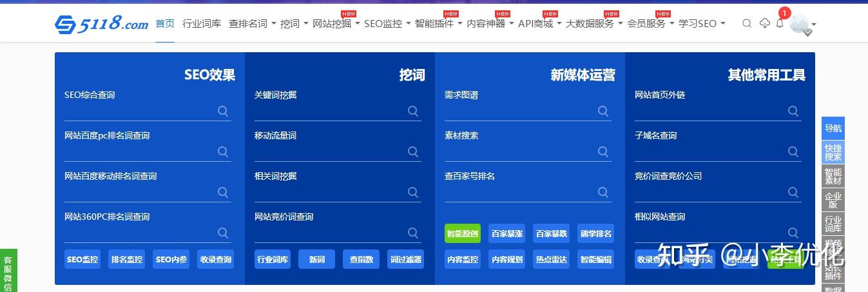
Task: Click search icon for 相似网站查询
Action: point(793,233)
